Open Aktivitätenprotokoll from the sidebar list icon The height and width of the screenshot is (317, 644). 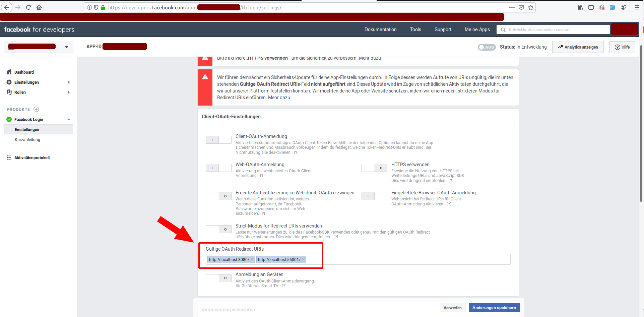9,157
